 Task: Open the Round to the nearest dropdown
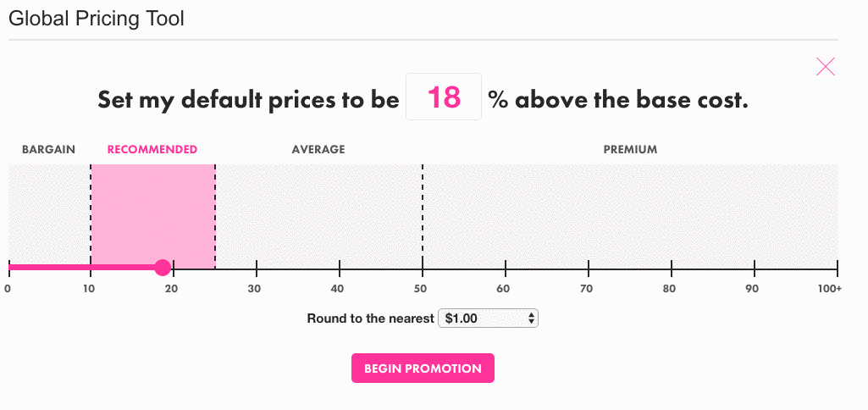(x=488, y=319)
